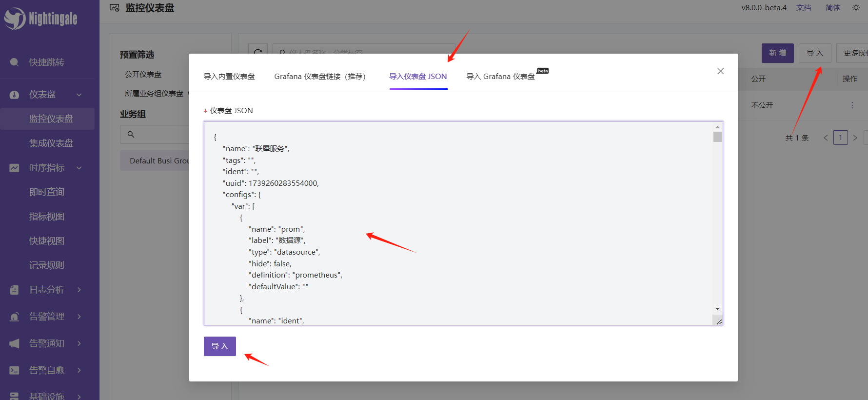This screenshot has width=868, height=400.
Task: Click the quick jump search icon
Action: (x=15, y=62)
